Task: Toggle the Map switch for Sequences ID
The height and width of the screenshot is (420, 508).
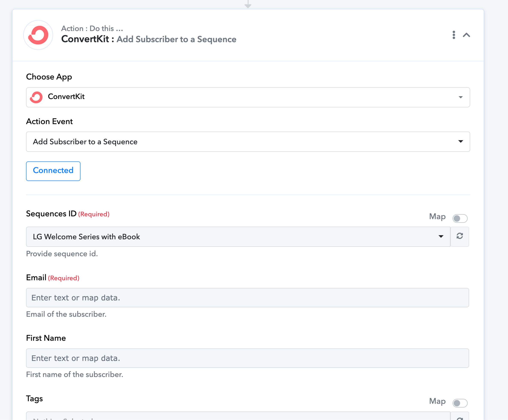Action: click(460, 218)
